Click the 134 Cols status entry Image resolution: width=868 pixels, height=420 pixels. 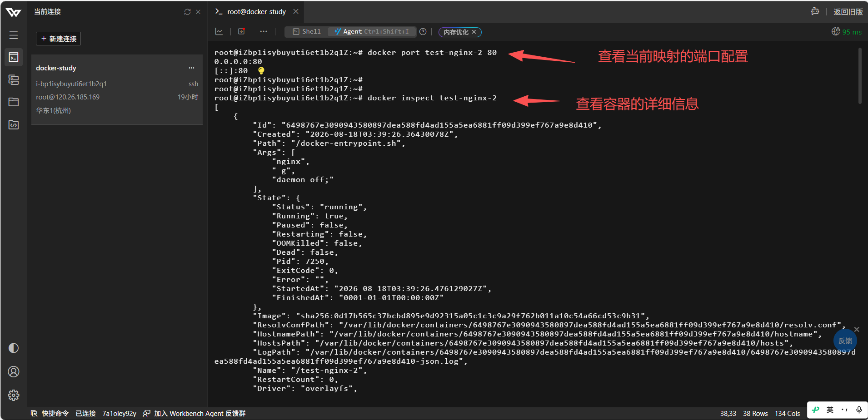[788, 413]
